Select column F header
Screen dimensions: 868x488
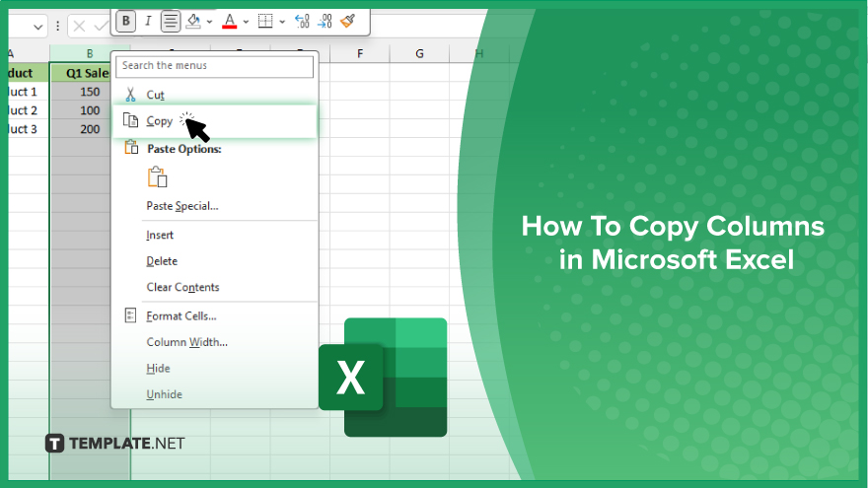tap(360, 53)
